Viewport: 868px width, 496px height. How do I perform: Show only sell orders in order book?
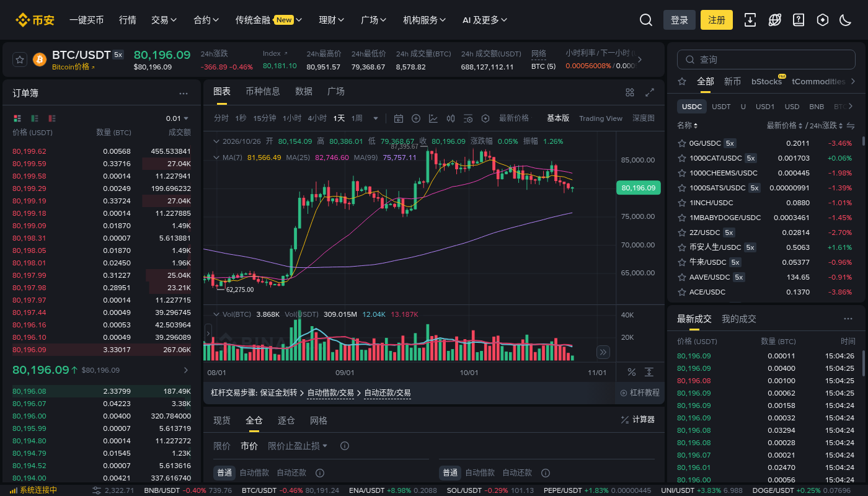point(52,118)
